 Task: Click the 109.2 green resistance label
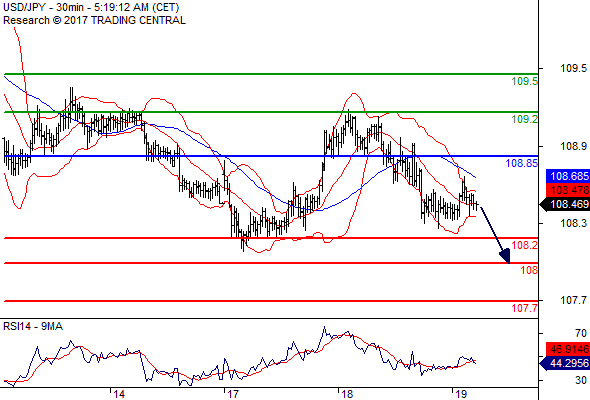525,119
